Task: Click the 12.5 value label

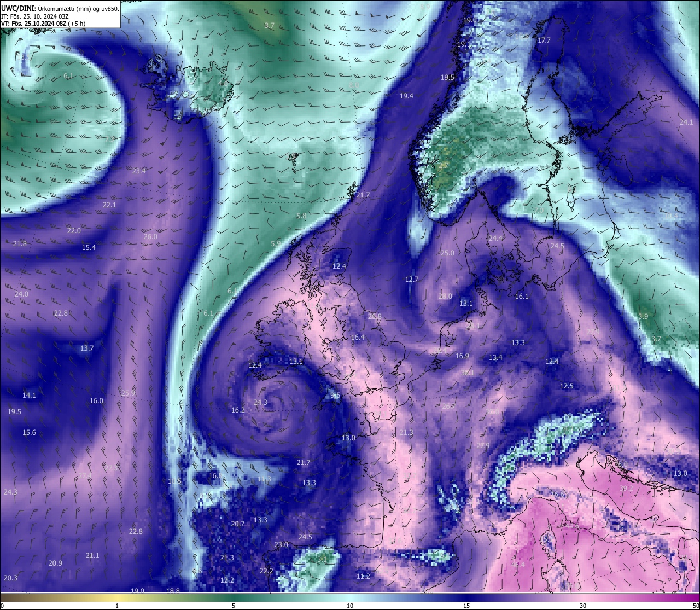Action: 567,386
